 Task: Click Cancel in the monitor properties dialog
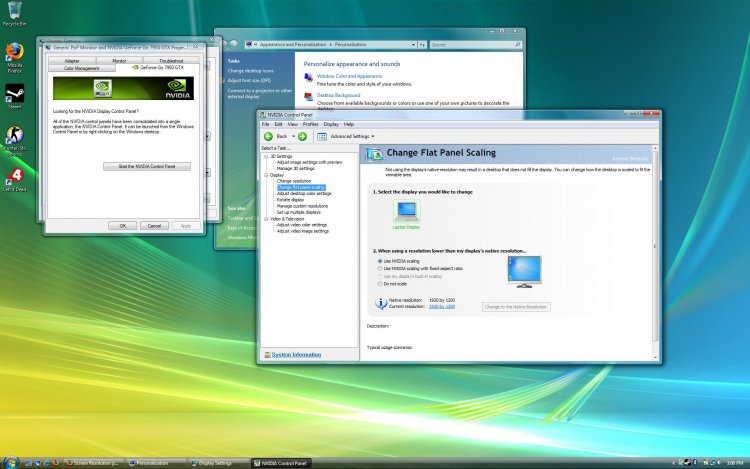coord(154,226)
